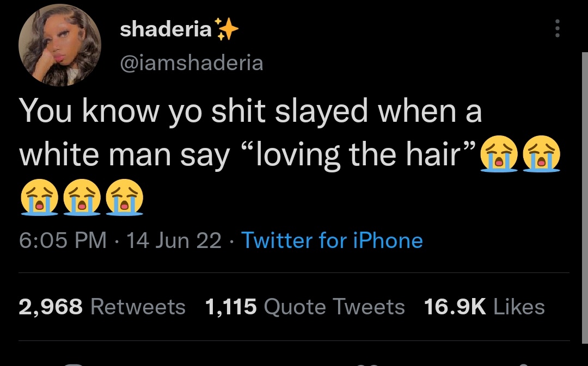
Task: Click the last crying emoji on third line
Action: click(125, 197)
